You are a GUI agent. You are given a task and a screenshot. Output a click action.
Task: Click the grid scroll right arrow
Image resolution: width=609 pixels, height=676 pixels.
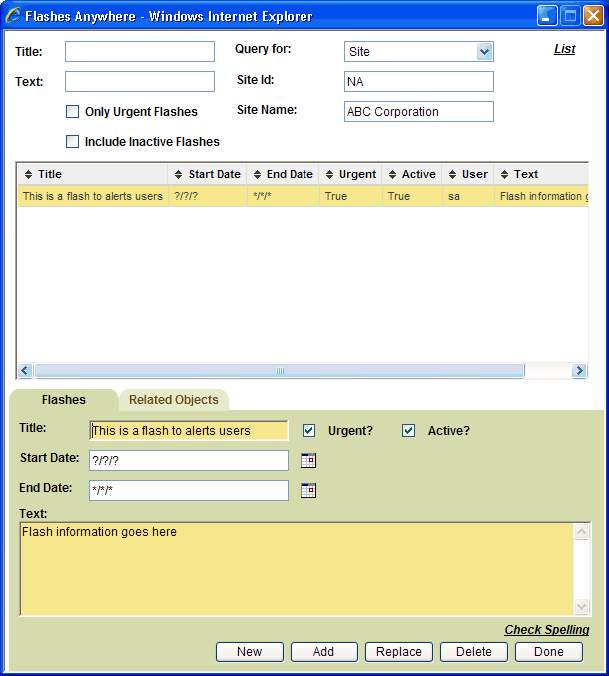coord(579,371)
